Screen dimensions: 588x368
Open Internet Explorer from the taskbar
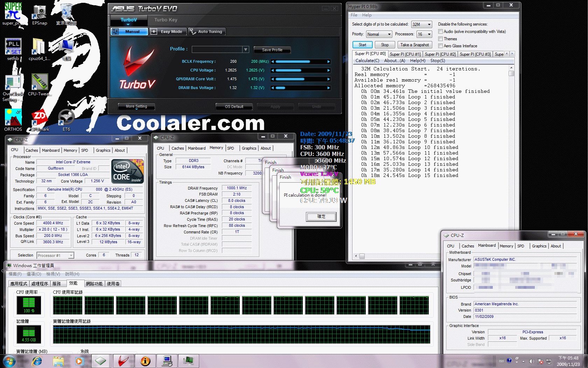tap(37, 361)
